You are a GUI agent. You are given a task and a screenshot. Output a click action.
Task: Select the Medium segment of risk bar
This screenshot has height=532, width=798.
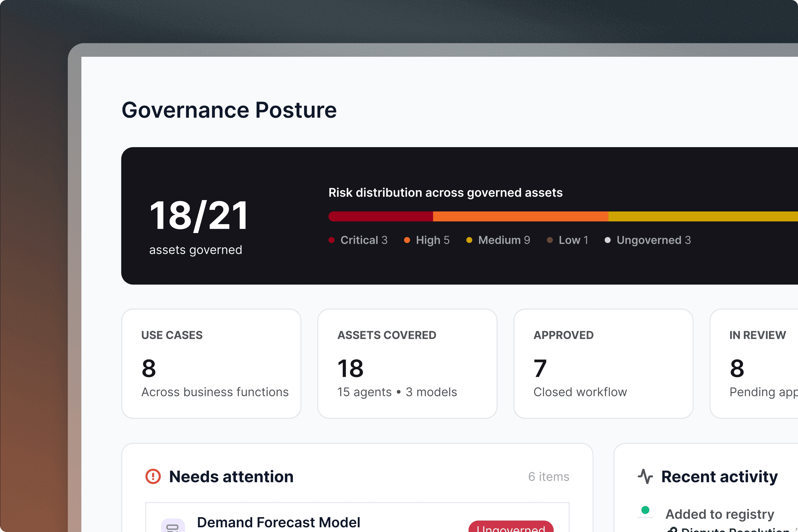[703, 216]
